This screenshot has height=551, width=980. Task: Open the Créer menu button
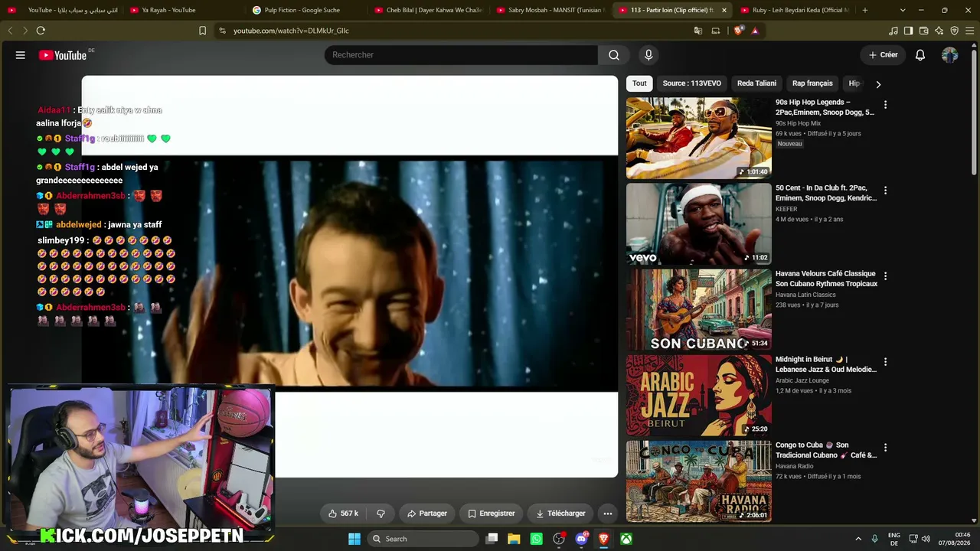[x=883, y=55]
